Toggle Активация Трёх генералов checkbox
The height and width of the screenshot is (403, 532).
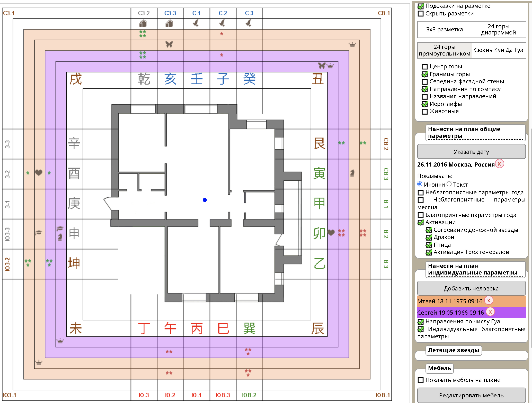tap(429, 252)
